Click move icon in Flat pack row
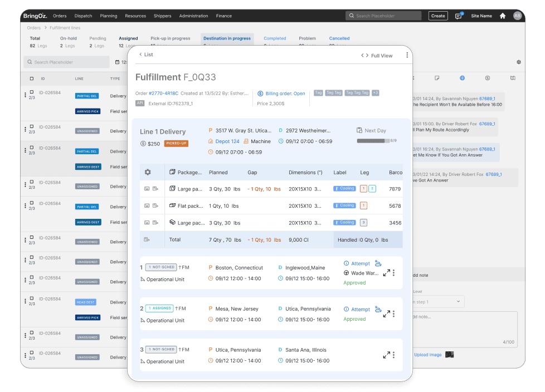545x392 pixels. click(x=155, y=206)
